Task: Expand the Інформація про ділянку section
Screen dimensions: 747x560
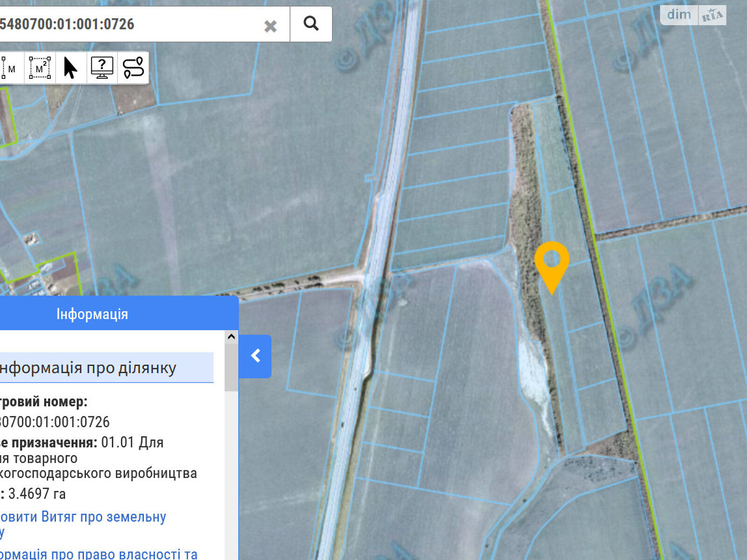Action: [89, 368]
